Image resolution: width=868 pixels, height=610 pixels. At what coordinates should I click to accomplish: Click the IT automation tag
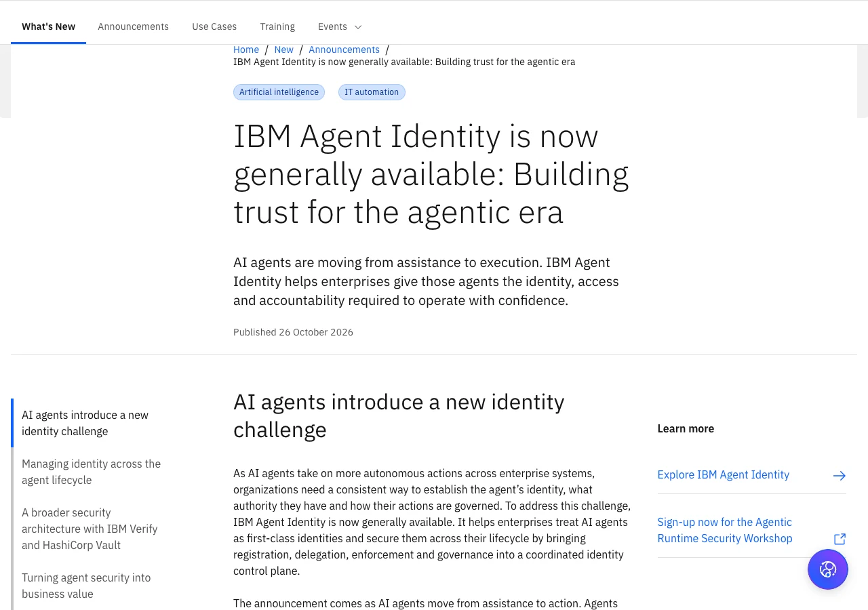(372, 92)
